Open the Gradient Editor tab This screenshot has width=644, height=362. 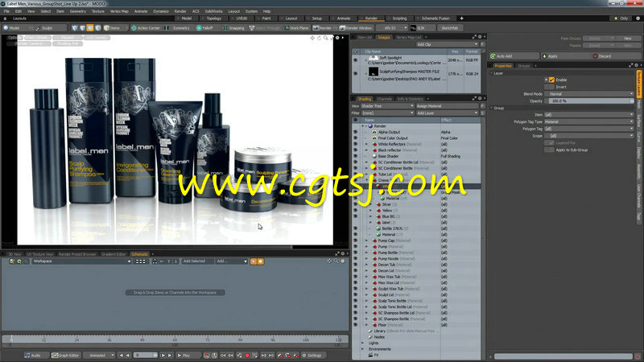coord(114,254)
